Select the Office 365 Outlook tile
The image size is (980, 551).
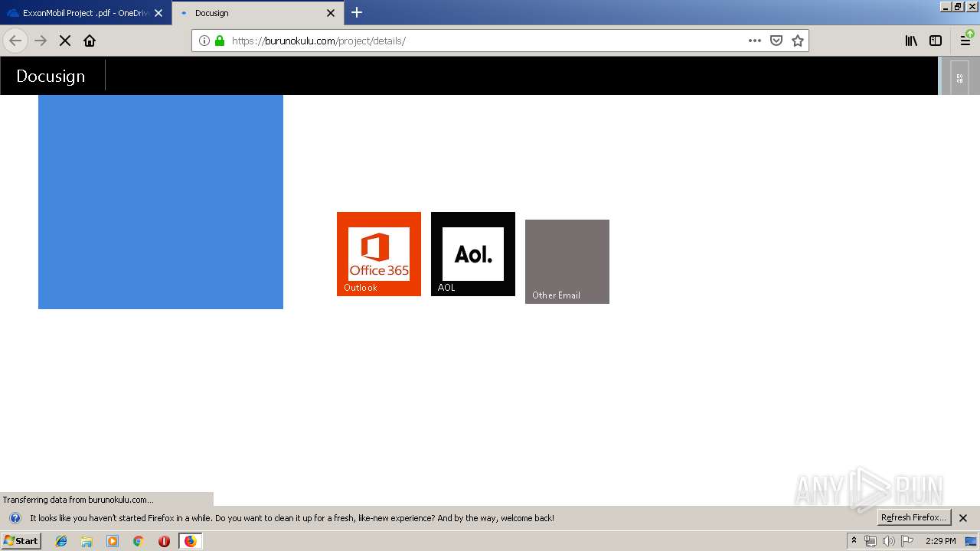(x=379, y=254)
